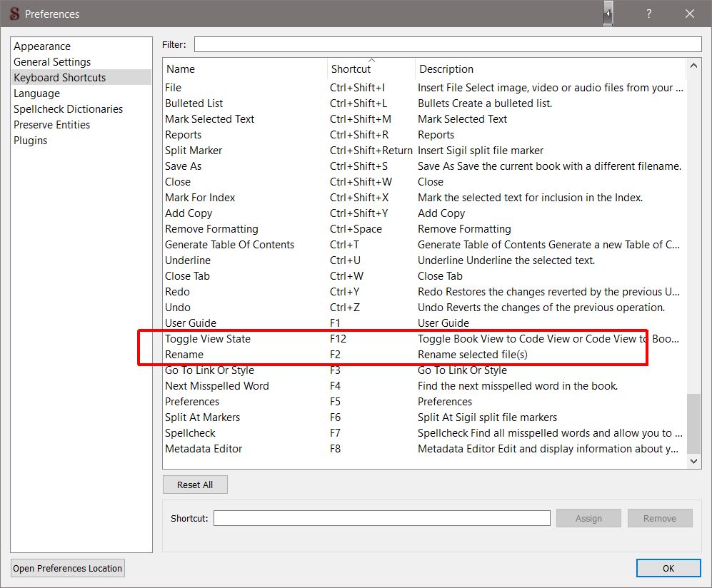Select the Reports row name
The width and height of the screenshot is (712, 588).
(x=183, y=135)
